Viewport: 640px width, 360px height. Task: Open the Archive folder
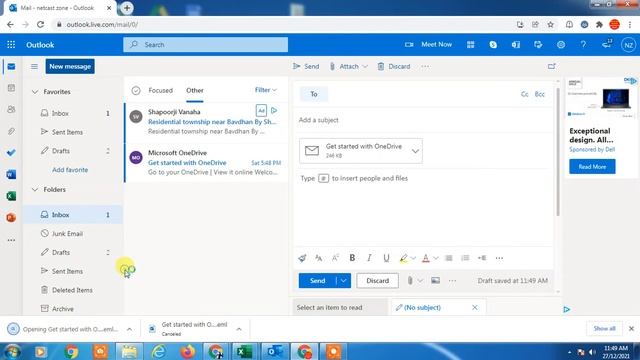tap(73, 309)
